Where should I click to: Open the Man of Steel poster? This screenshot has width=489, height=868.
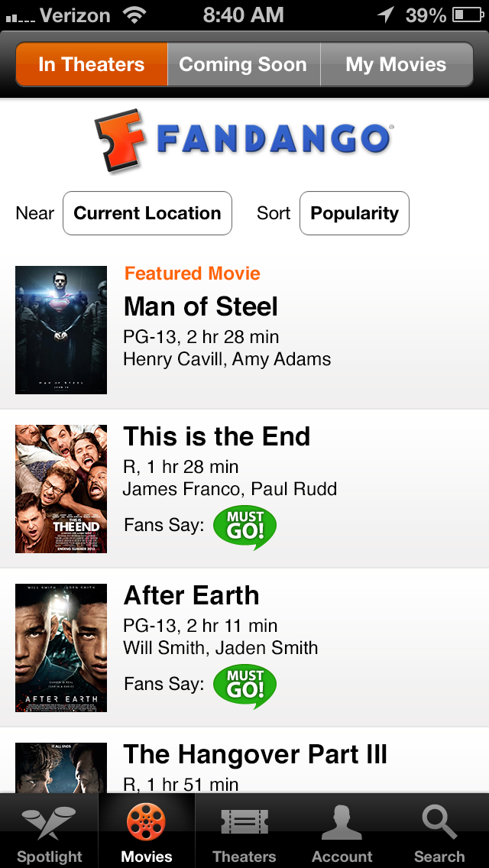pyautogui.click(x=61, y=330)
